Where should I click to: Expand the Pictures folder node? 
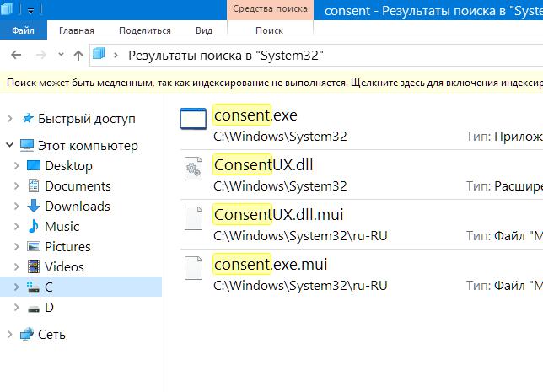(x=16, y=246)
